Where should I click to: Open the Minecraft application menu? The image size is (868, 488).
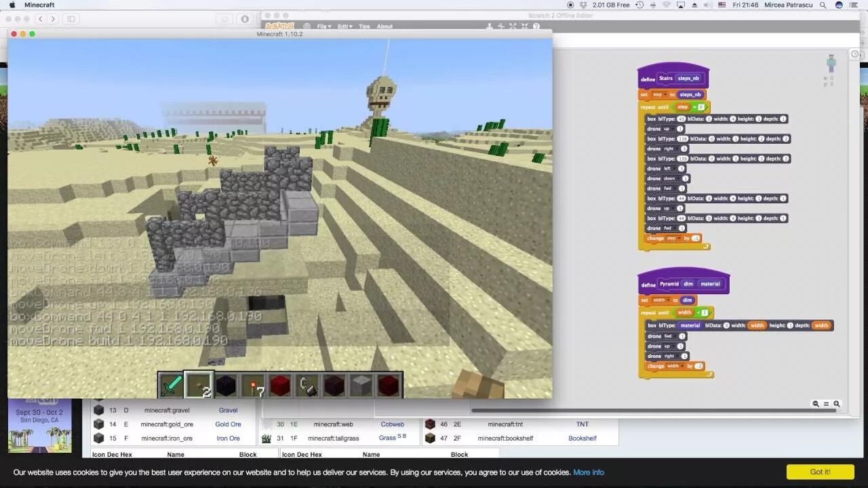[x=39, y=5]
